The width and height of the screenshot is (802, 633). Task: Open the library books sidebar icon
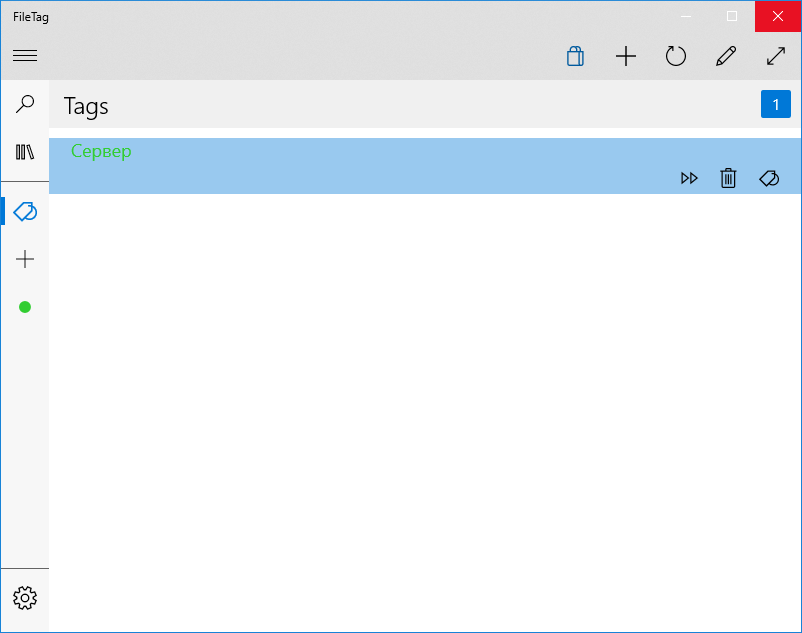tap(25, 152)
